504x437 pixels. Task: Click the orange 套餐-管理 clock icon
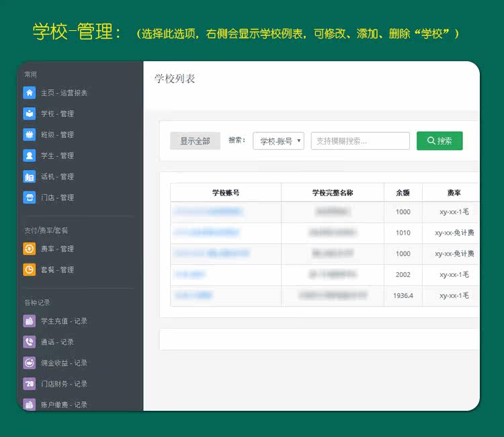(x=30, y=270)
